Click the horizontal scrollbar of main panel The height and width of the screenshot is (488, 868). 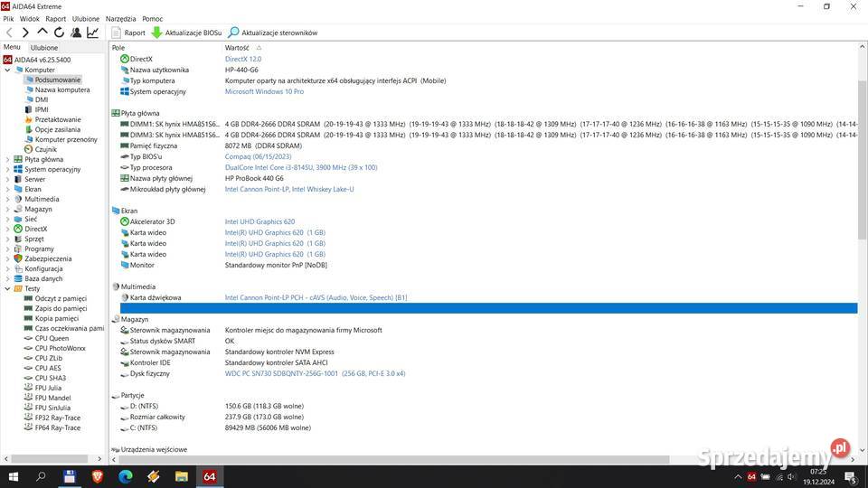393,460
